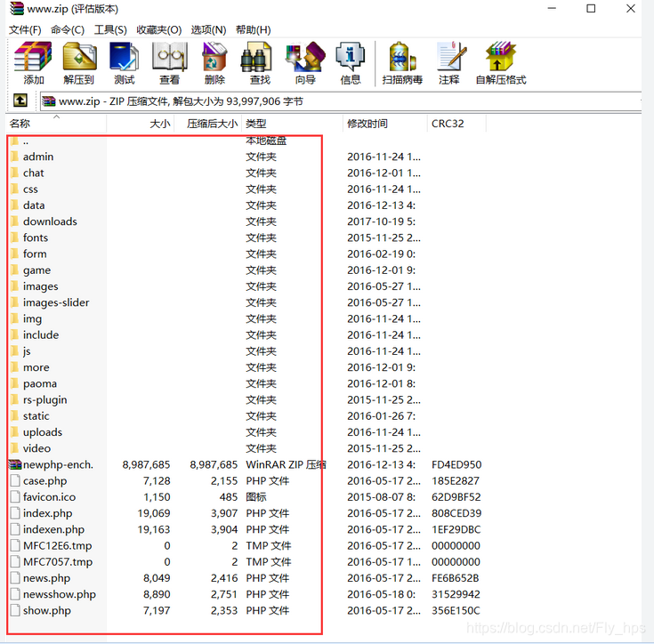Open the Help (帮助) menu
The image size is (654, 644).
254,30
